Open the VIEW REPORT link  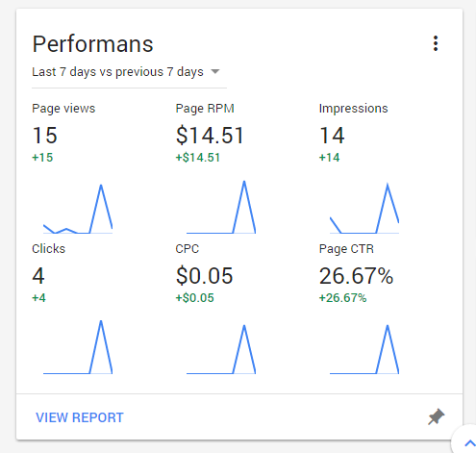point(80,417)
